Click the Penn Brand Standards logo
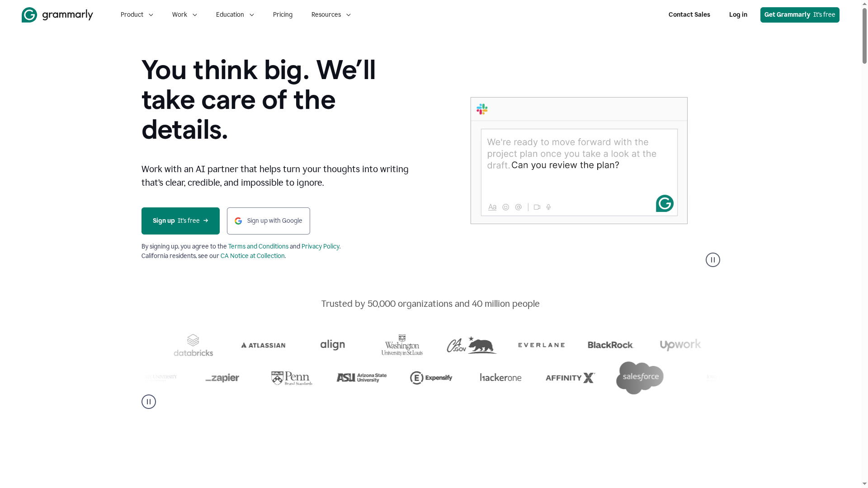 click(292, 378)
